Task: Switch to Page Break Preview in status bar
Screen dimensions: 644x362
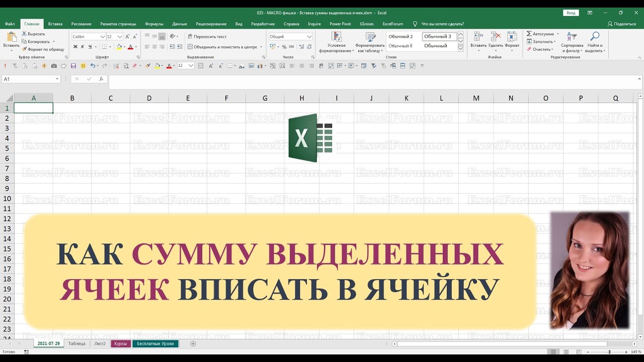Action: coord(580,352)
